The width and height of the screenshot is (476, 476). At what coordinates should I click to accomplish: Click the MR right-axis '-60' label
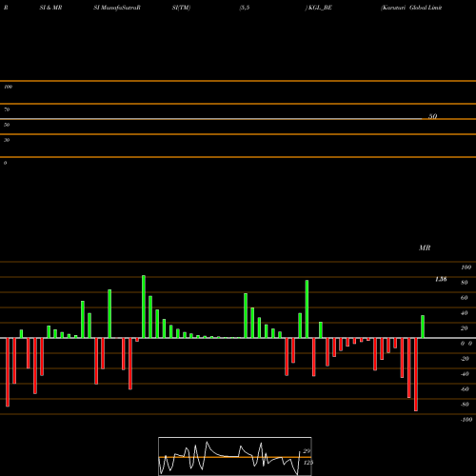click(465, 389)
